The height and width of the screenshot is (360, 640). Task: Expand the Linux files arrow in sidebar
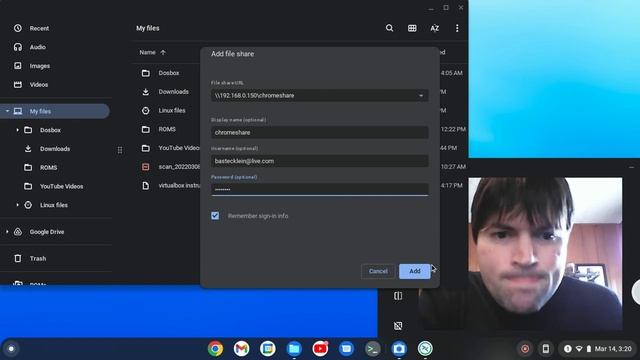pyautogui.click(x=17, y=205)
